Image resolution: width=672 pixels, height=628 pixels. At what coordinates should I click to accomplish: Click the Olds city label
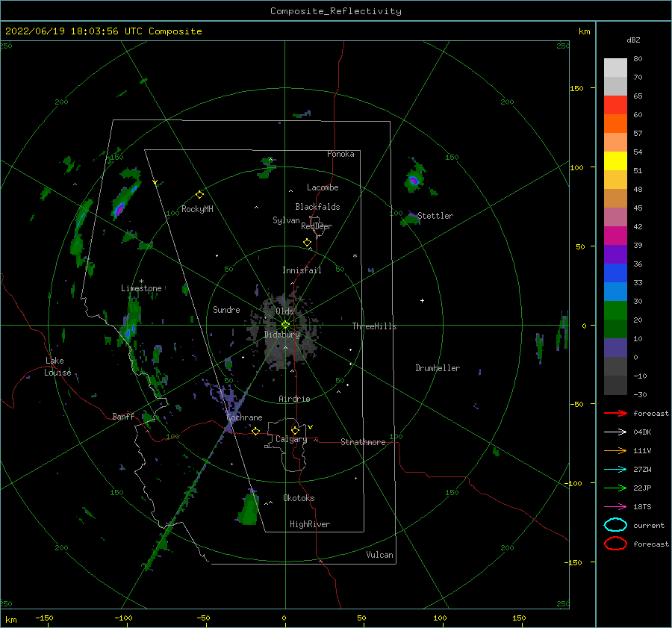[284, 311]
